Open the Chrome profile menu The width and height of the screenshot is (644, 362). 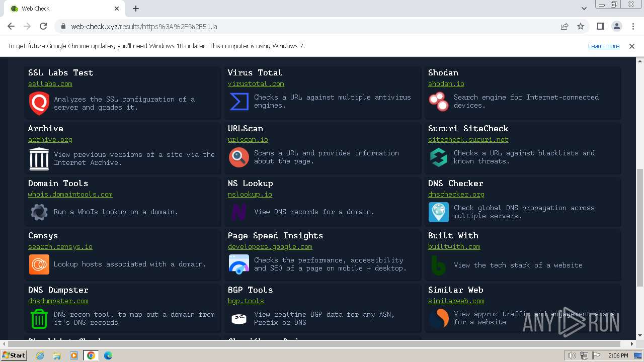click(617, 26)
